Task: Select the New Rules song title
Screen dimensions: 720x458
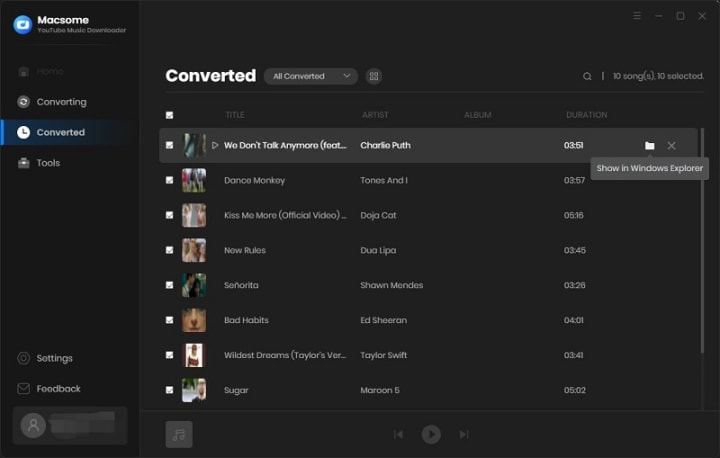Action: pos(245,250)
